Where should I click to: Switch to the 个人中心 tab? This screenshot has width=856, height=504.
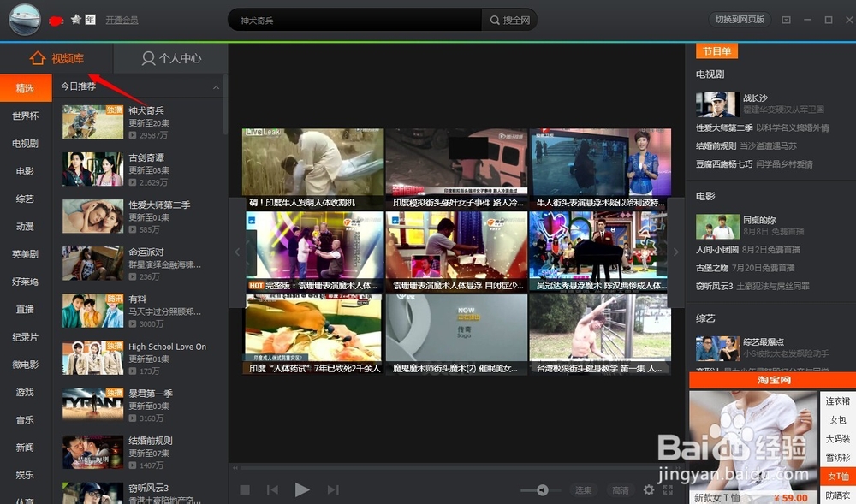click(171, 58)
